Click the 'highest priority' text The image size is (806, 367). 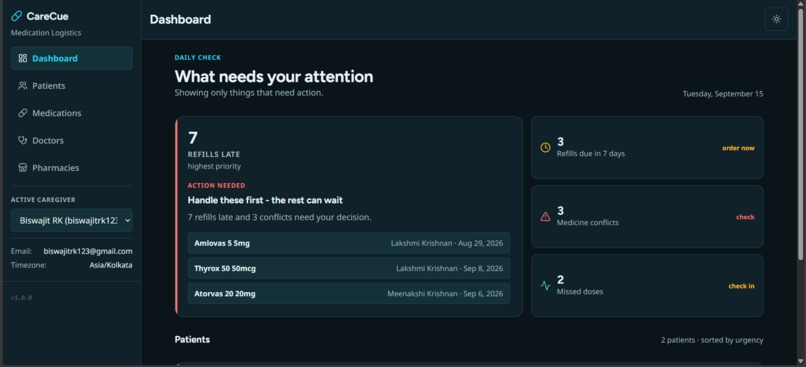(214, 166)
